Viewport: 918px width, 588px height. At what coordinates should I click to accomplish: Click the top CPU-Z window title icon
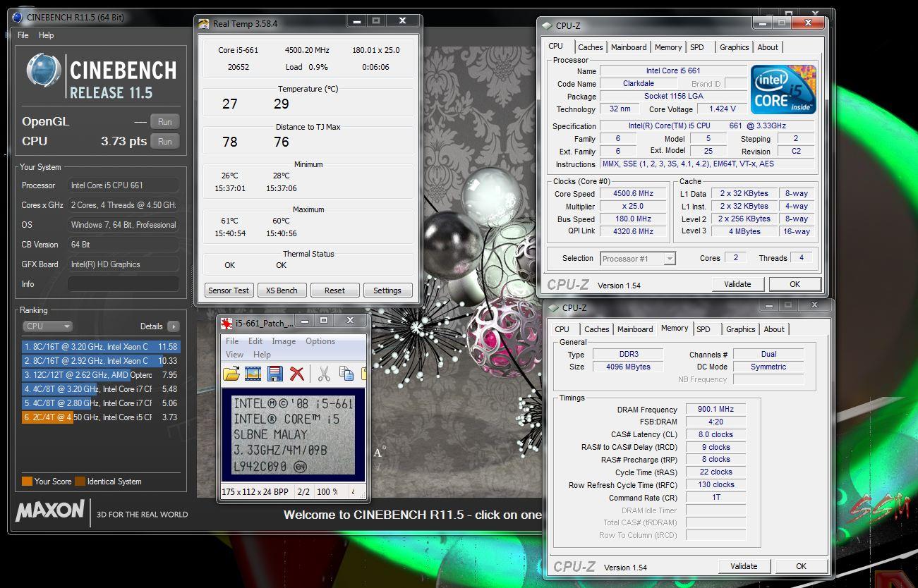[547, 26]
